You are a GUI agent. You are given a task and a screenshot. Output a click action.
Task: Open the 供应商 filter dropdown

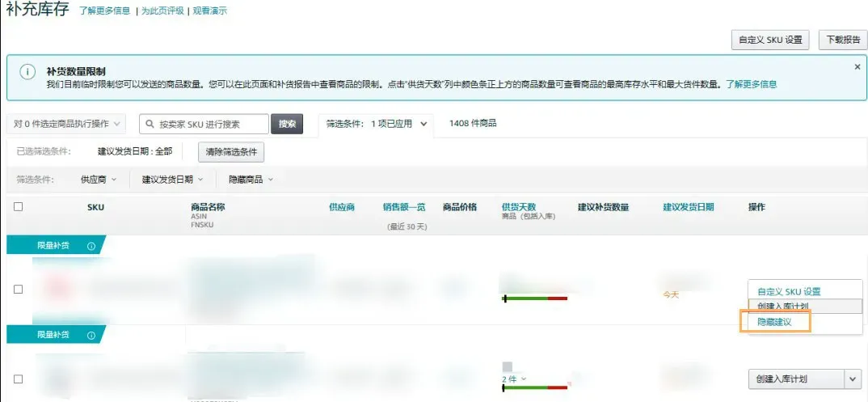point(99,180)
